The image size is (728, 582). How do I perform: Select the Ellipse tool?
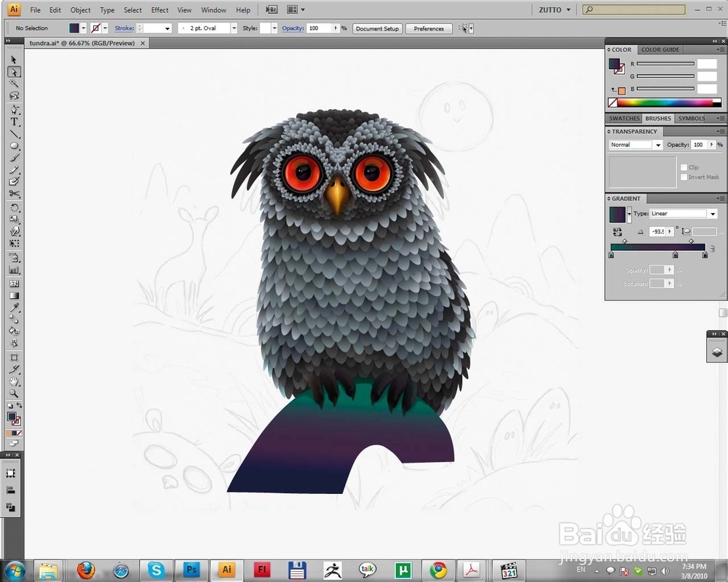pos(14,145)
